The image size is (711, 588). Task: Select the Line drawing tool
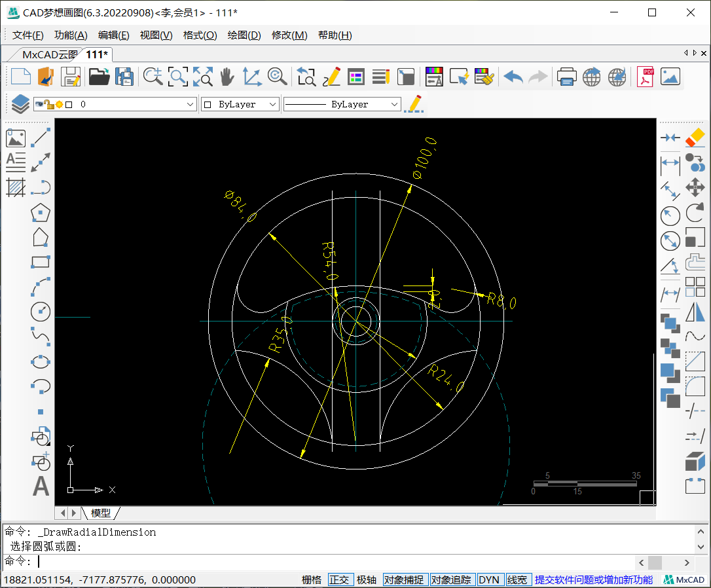tap(41, 138)
